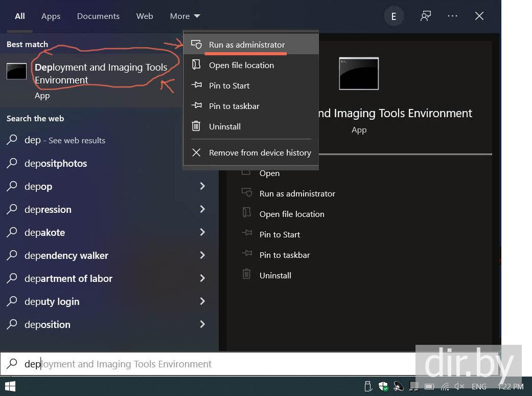532x396 pixels.
Task: Click the depositphotos web suggestion
Action: click(56, 164)
